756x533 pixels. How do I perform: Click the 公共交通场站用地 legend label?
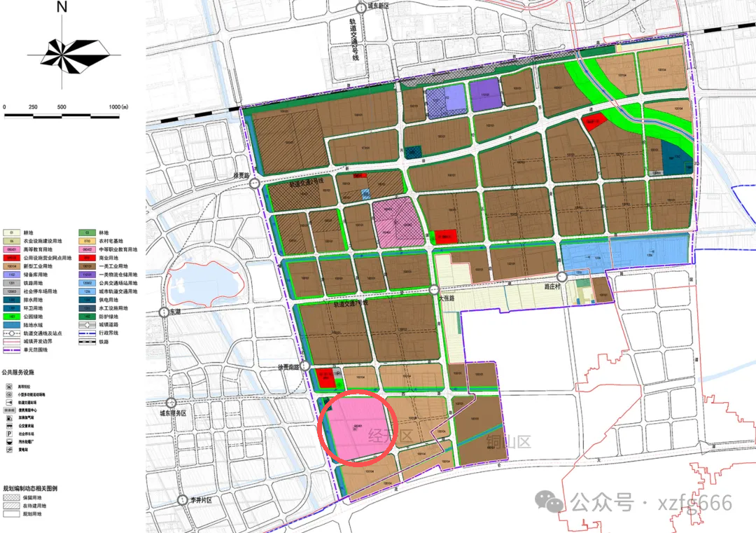point(118,283)
